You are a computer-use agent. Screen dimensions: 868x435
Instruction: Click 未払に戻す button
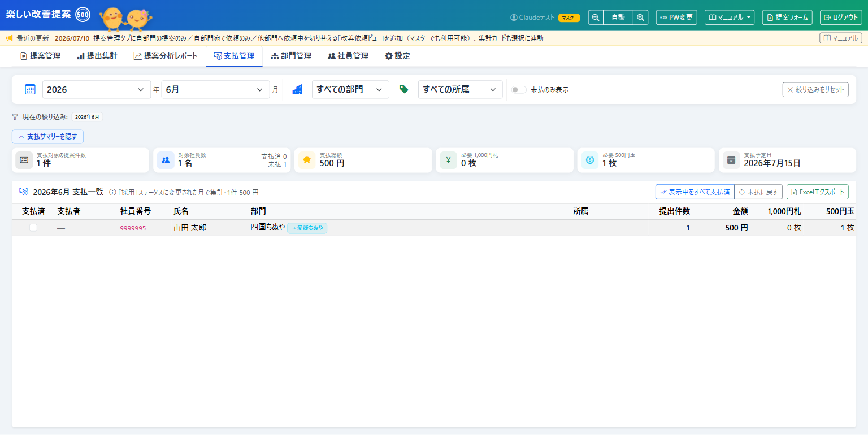(758, 192)
